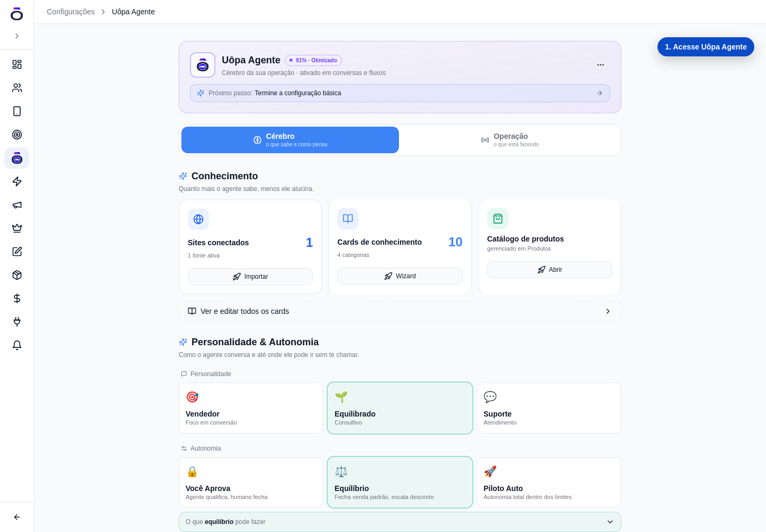
Task: Open the three-dots menu in agent card
Action: pos(601,65)
